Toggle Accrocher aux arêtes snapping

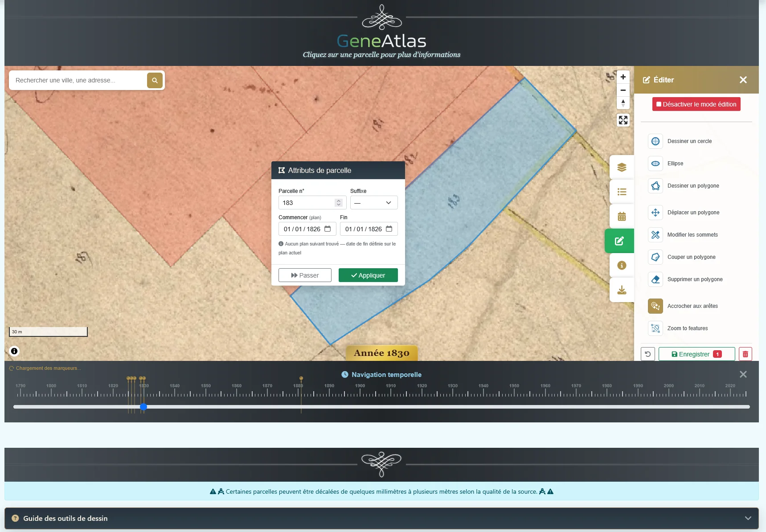click(x=655, y=306)
